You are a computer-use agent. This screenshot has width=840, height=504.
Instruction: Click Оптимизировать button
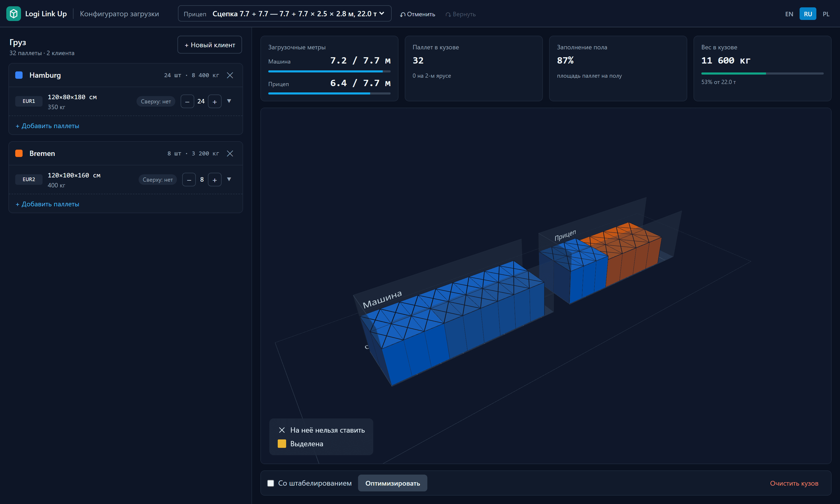[392, 483]
